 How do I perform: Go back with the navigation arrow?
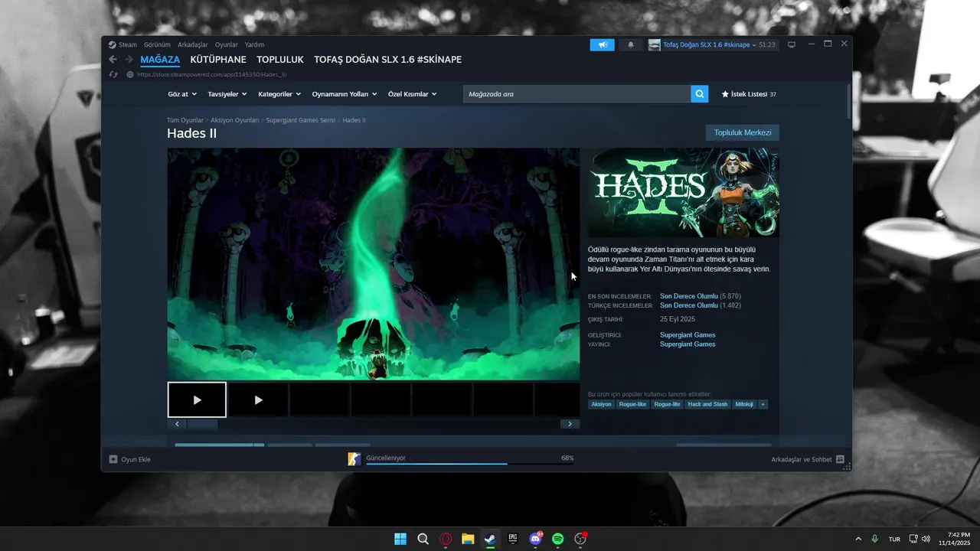[113, 60]
